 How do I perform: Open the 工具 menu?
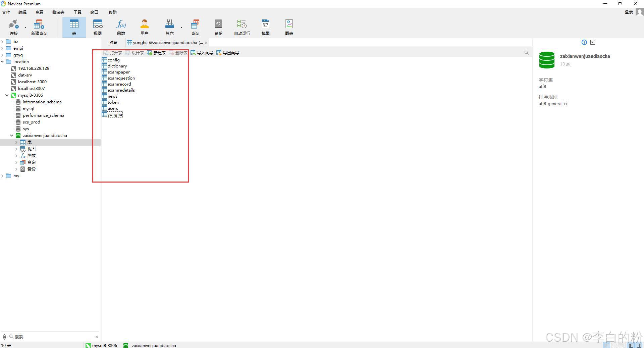[77, 12]
